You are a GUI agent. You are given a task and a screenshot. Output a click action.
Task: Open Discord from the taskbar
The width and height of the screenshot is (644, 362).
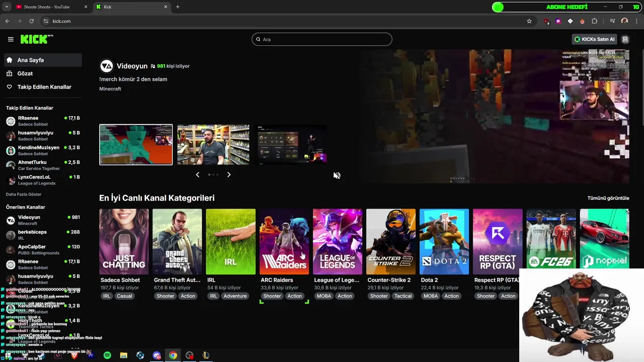(x=156, y=355)
